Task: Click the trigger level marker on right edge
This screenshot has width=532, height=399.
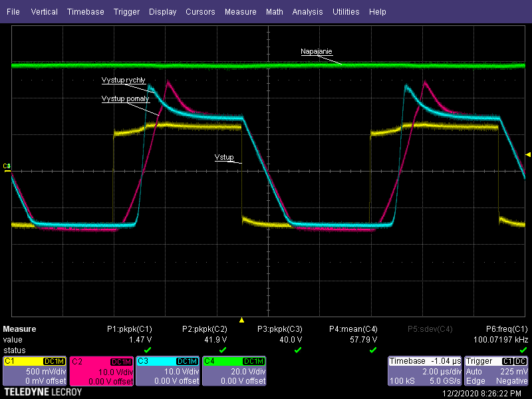Action: point(528,155)
